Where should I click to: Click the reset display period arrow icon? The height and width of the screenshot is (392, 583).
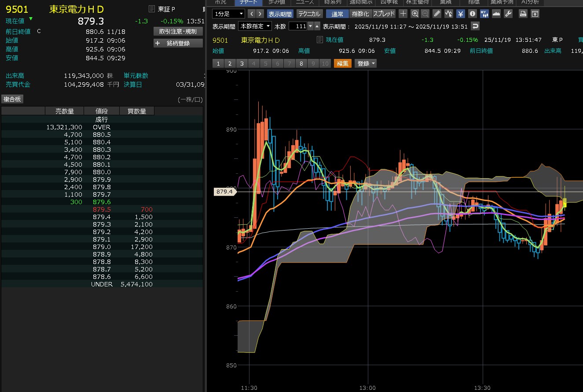coord(475,26)
